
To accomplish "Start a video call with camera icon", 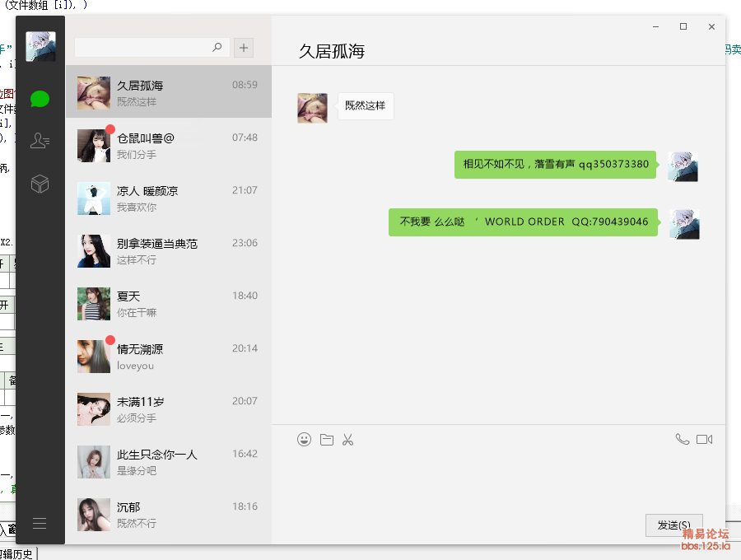I will tap(704, 440).
